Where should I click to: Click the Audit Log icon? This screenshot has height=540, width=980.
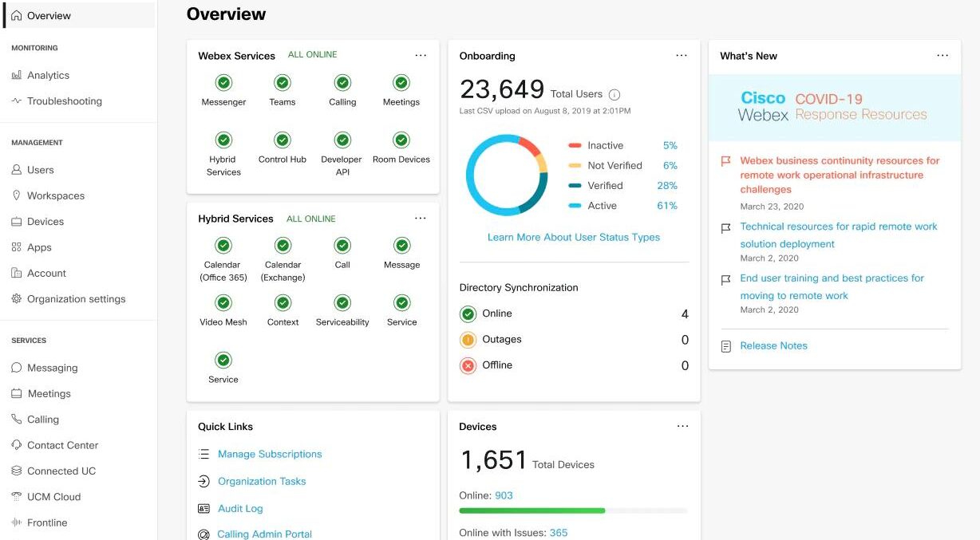tap(204, 509)
